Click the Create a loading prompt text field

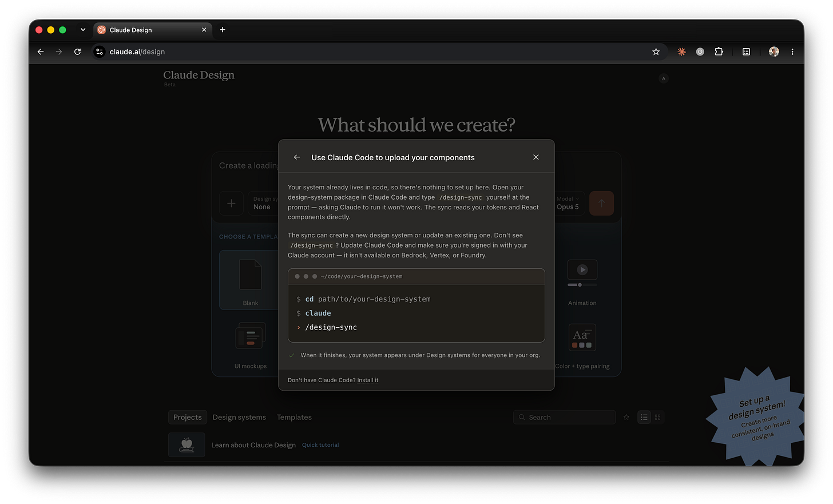point(248,166)
